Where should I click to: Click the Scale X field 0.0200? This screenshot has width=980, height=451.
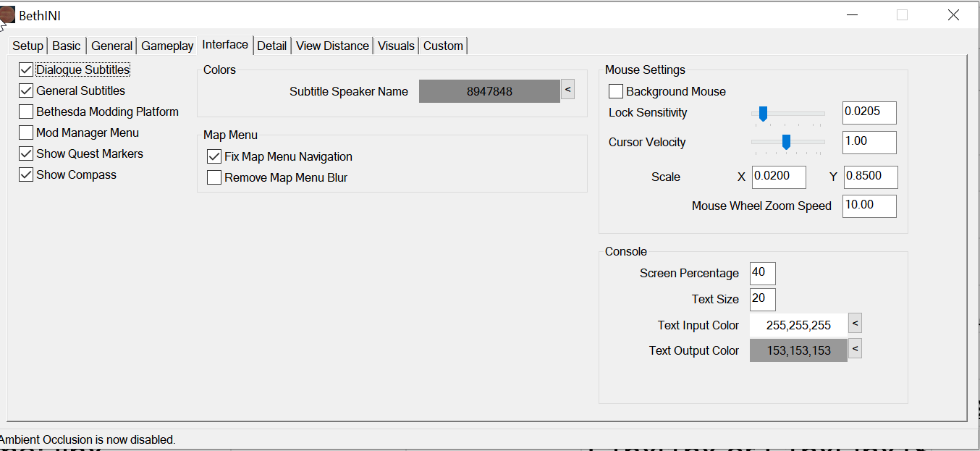pyautogui.click(x=780, y=177)
